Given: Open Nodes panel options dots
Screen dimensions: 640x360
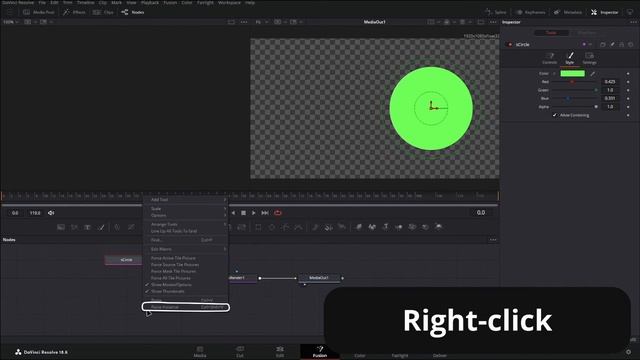Looking at the screenshot, I should (x=493, y=240).
